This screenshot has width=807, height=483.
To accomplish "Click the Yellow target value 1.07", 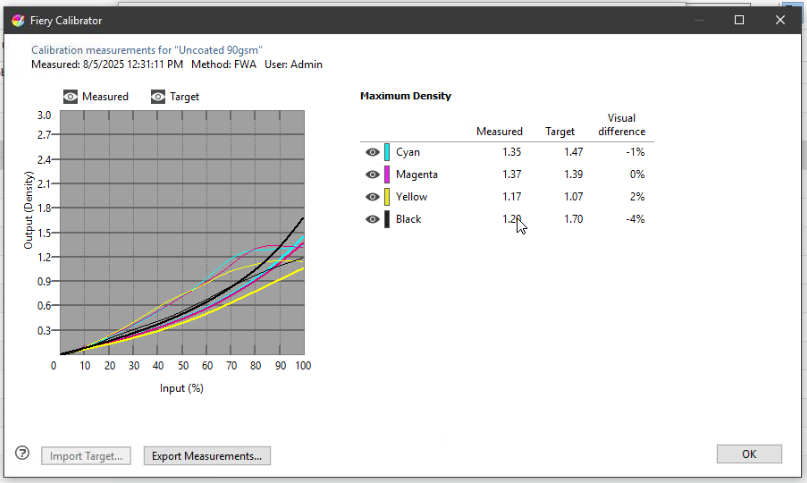I will click(573, 197).
